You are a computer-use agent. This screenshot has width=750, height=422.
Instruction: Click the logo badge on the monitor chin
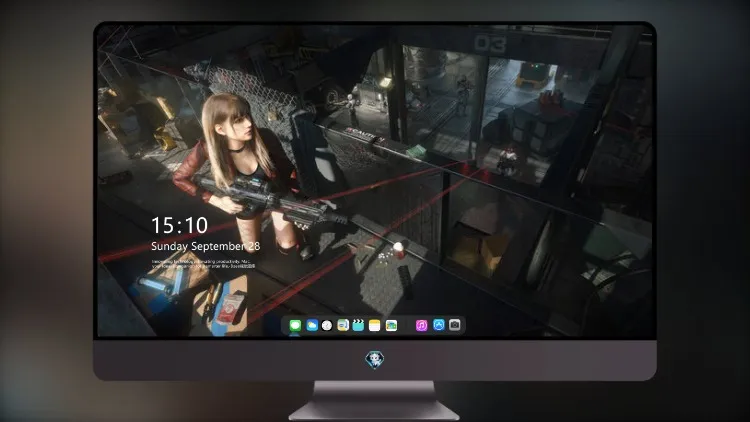(x=375, y=360)
